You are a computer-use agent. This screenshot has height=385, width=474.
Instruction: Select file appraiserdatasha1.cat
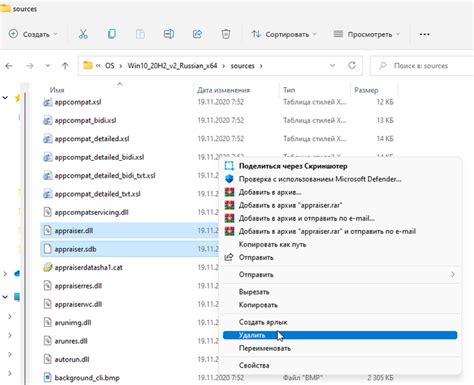pos(88,267)
